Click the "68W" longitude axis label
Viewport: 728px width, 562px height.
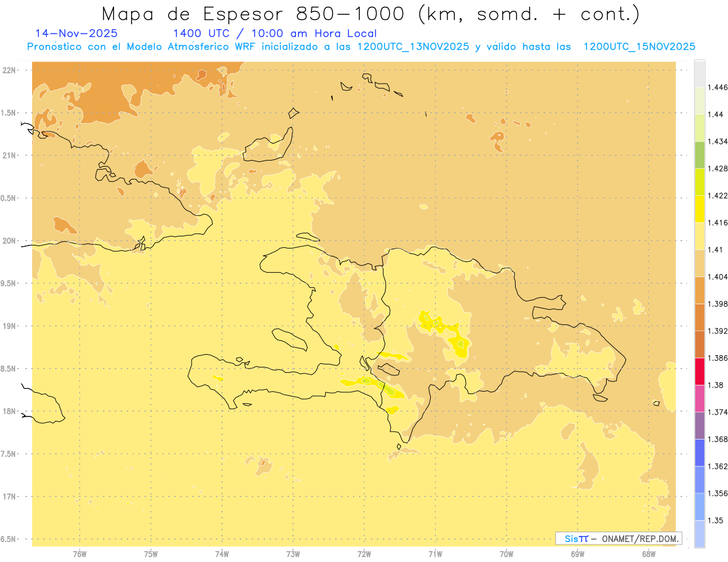tap(649, 554)
